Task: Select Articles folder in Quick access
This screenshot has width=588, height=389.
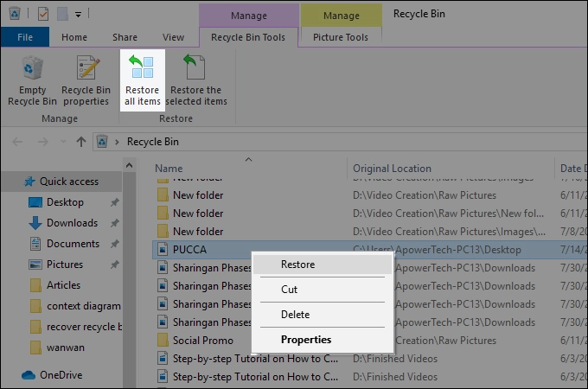Action: click(x=63, y=285)
